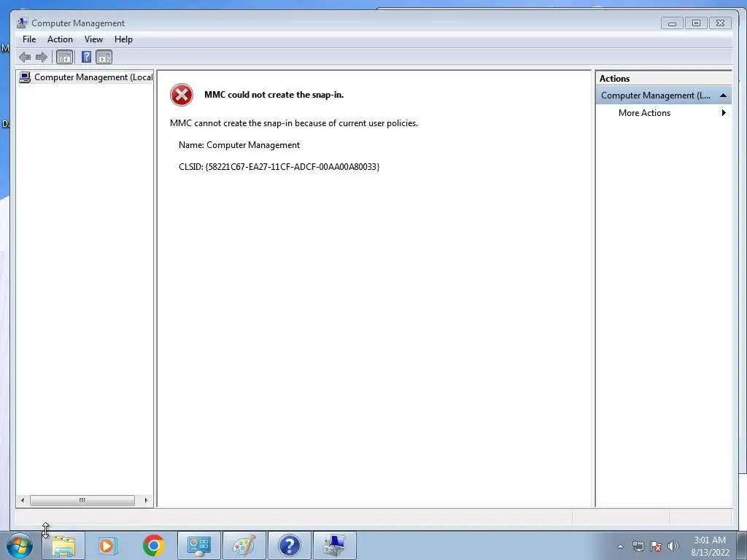This screenshot has width=747, height=560.
Task: Open the Windows Start button
Action: 20,545
